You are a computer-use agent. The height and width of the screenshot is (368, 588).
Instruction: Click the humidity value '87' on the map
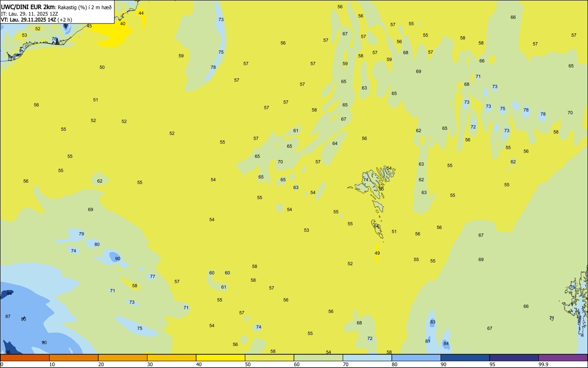[x=8, y=317]
